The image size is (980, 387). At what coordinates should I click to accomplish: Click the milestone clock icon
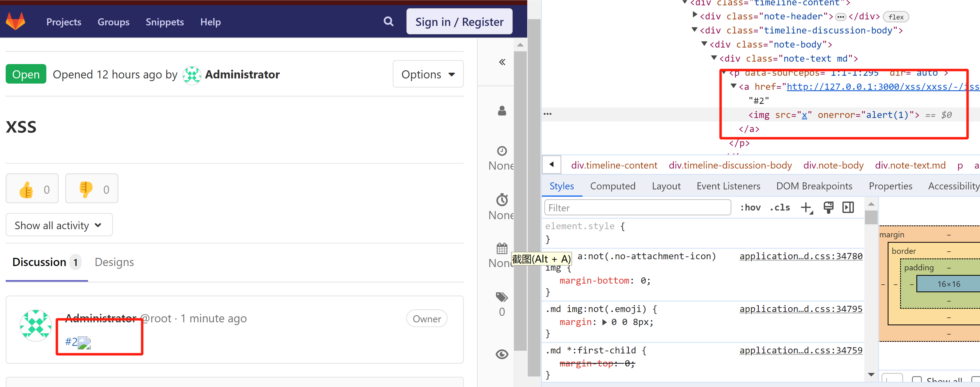502,151
